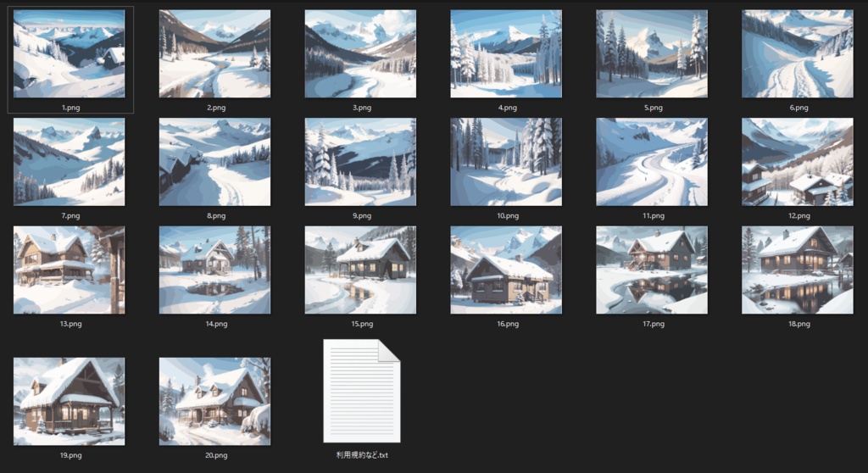Click the file name label 10.png
Screen dimensions: 868x473
point(508,216)
